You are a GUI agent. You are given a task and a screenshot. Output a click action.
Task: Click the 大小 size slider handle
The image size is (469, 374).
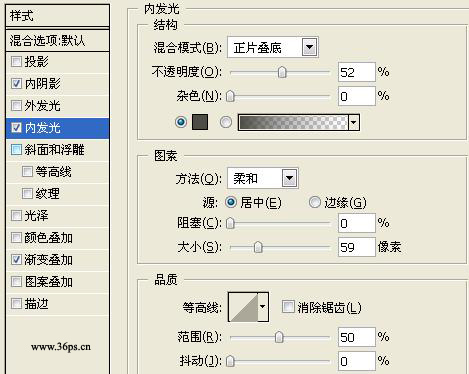coord(258,247)
